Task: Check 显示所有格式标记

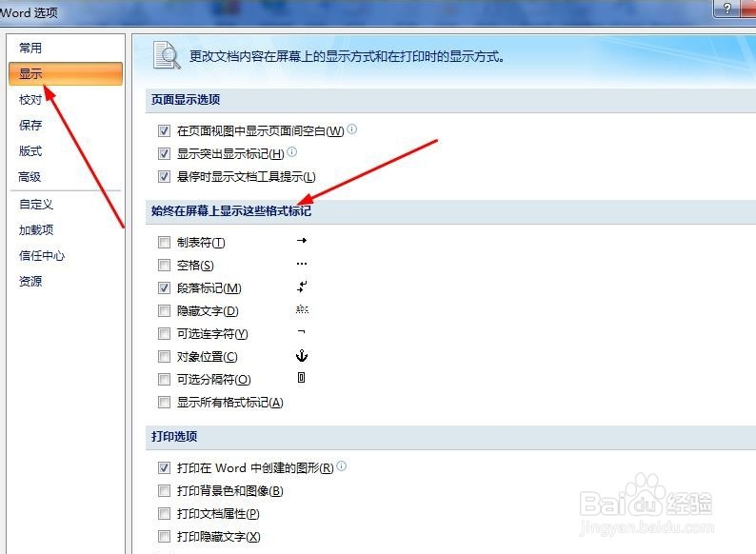Action: (x=164, y=402)
